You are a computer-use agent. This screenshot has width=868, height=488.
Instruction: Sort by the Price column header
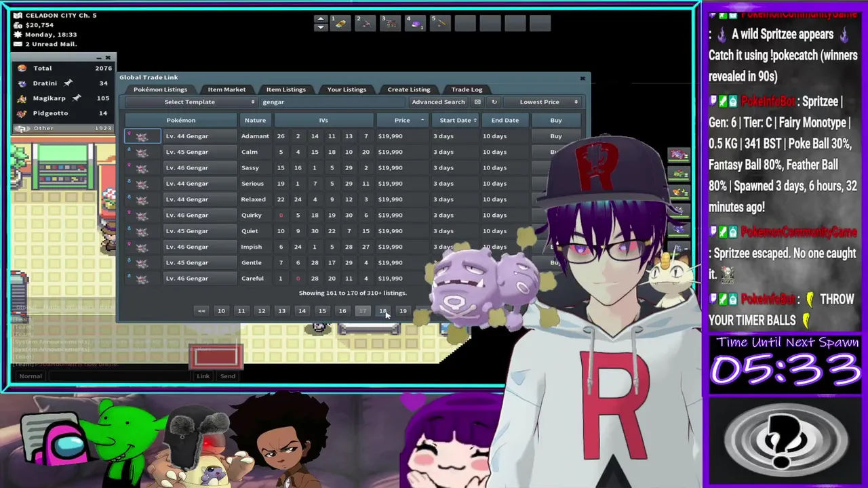coord(402,120)
